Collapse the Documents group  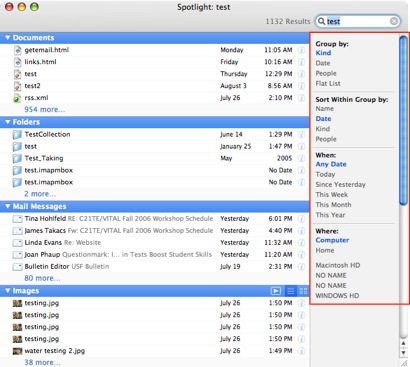(8, 38)
